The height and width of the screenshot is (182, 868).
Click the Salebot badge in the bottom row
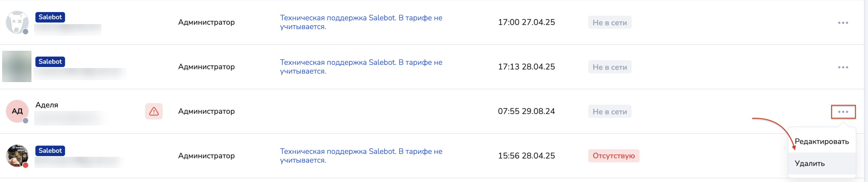(x=50, y=151)
